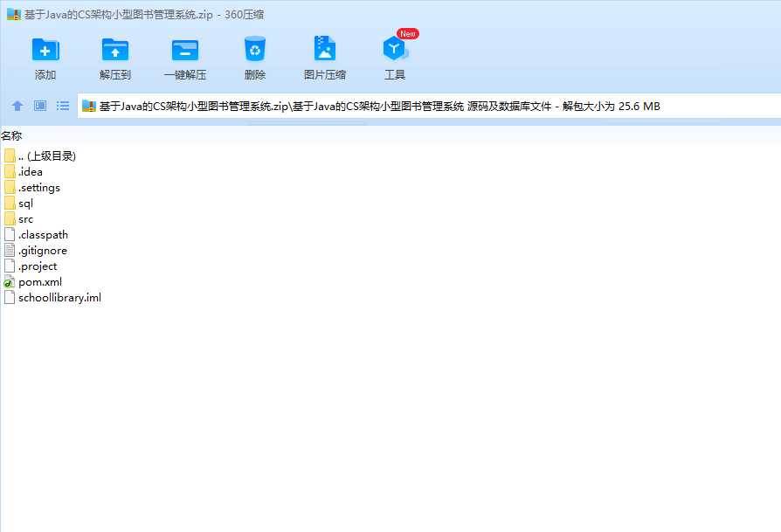
Task: Click the 删除 (Delete) trash icon
Action: click(255, 49)
